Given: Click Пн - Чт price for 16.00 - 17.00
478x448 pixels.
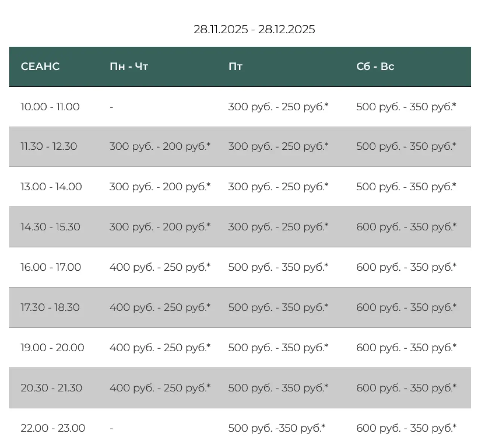Looking at the screenshot, I should pyautogui.click(x=160, y=267).
